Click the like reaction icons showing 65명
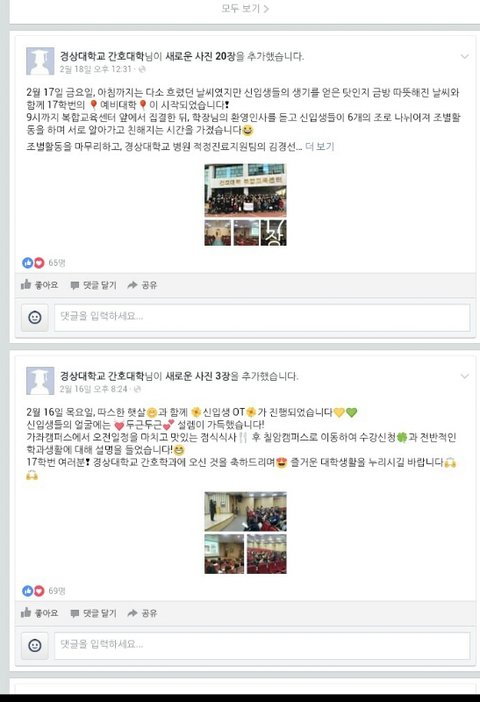This screenshot has height=702, width=480. [33, 263]
